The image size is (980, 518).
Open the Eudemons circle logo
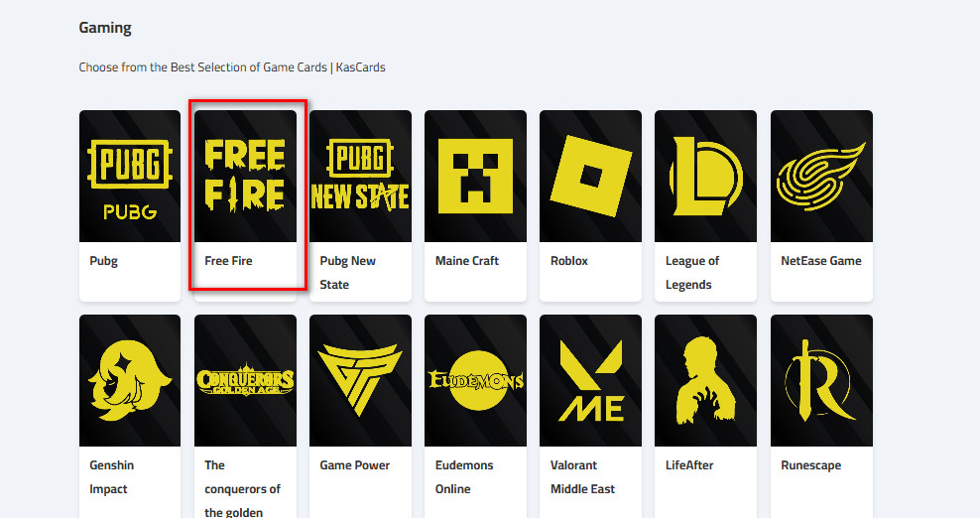[476, 380]
